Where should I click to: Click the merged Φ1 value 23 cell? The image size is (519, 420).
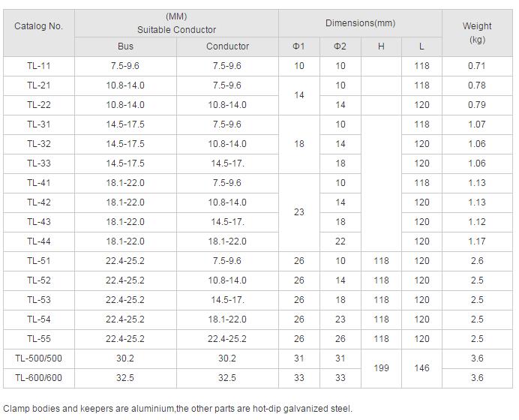click(x=298, y=212)
